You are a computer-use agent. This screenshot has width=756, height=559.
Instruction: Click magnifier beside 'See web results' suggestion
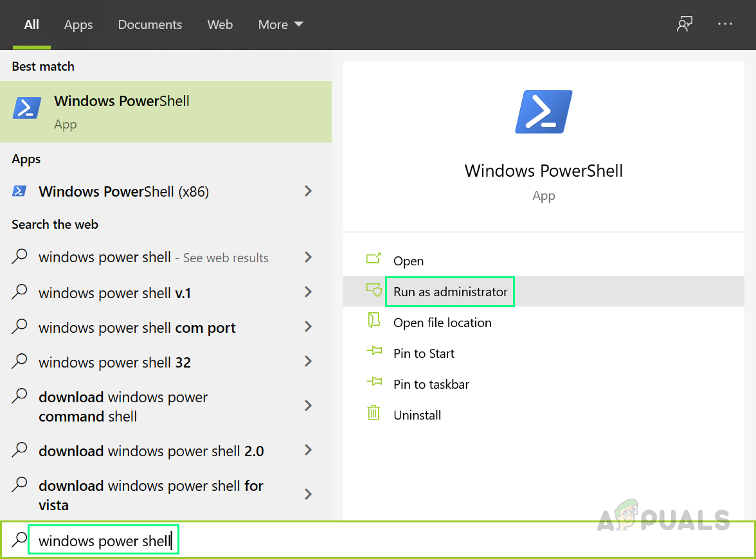coord(19,256)
